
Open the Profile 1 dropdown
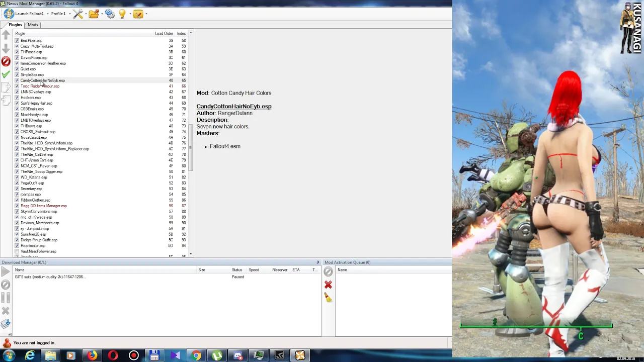pyautogui.click(x=60, y=14)
